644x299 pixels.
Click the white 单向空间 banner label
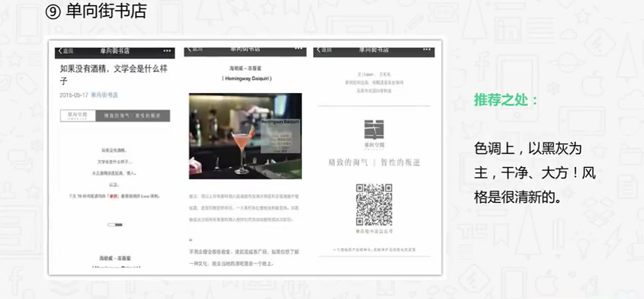point(78,116)
